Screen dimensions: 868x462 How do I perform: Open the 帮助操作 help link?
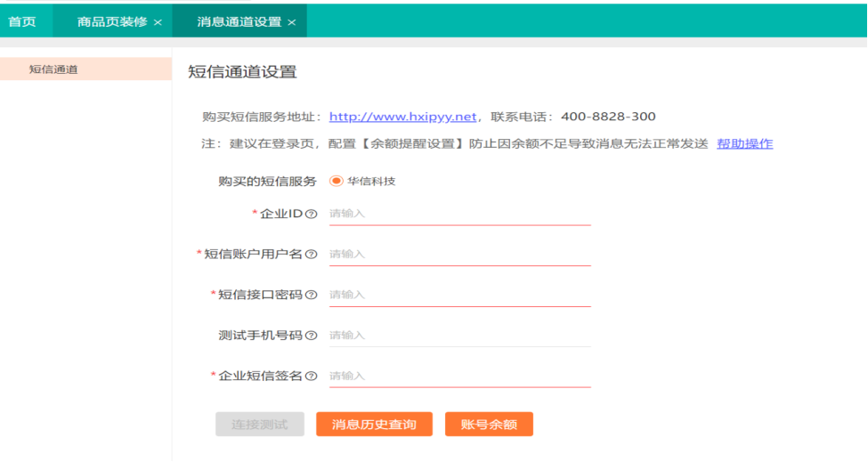click(x=744, y=143)
